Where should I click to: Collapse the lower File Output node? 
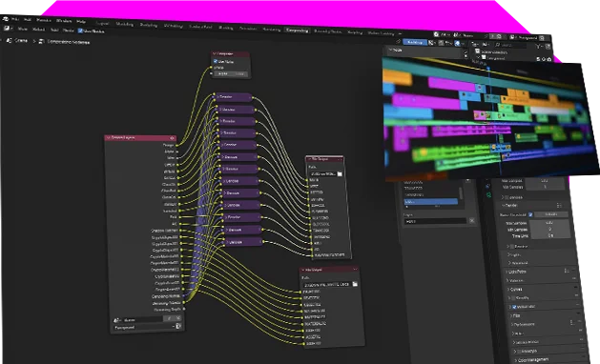[x=303, y=270]
